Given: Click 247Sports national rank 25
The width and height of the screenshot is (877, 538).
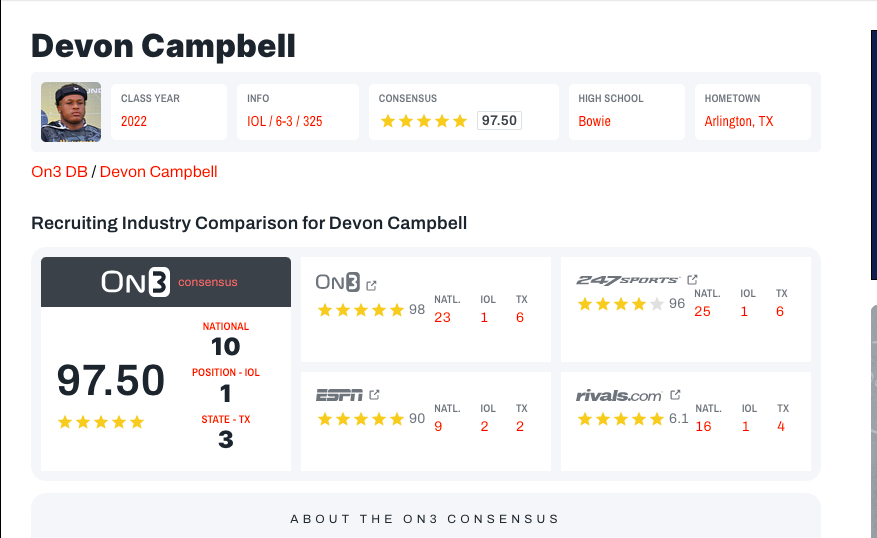Looking at the screenshot, I should (702, 311).
